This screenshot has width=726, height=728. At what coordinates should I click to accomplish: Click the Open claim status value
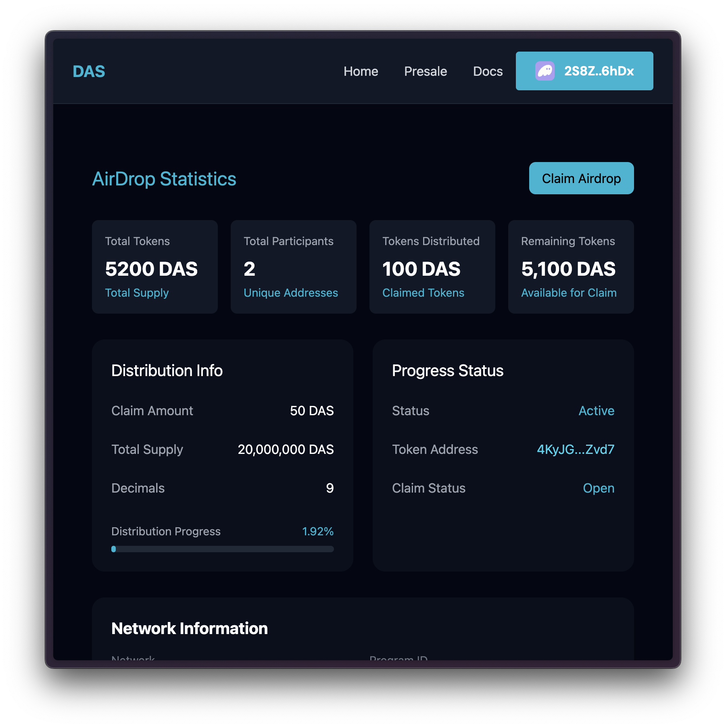[598, 488]
